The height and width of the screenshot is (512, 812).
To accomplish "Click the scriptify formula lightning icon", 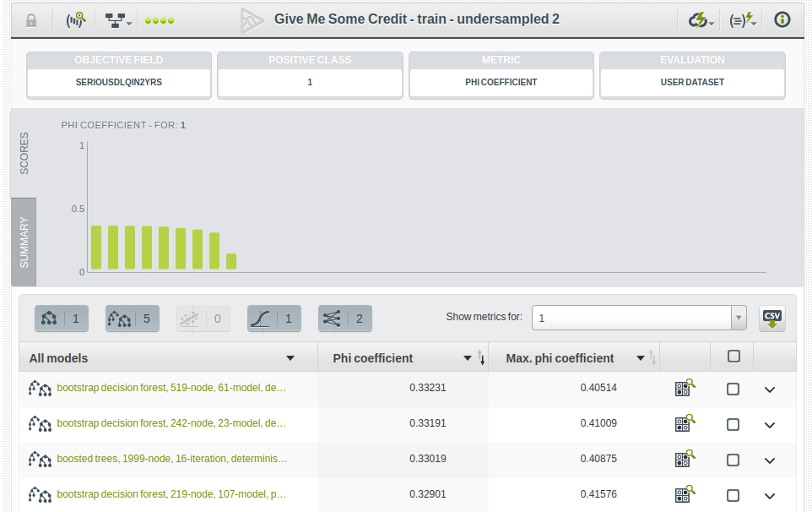I will pos(742,20).
